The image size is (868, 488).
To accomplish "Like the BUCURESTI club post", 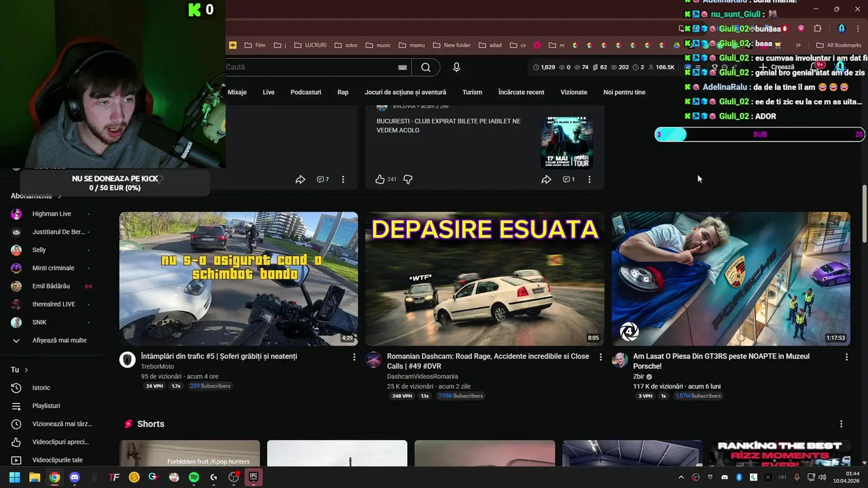I will (380, 180).
